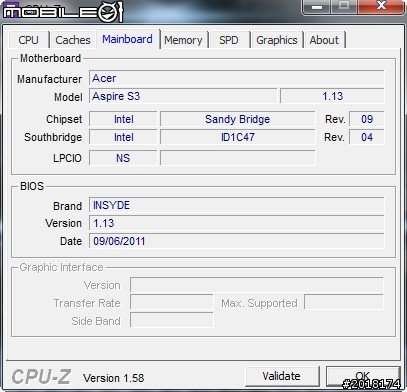
Task: Select the BIOS Brand field INSYDE
Action: tap(237, 205)
